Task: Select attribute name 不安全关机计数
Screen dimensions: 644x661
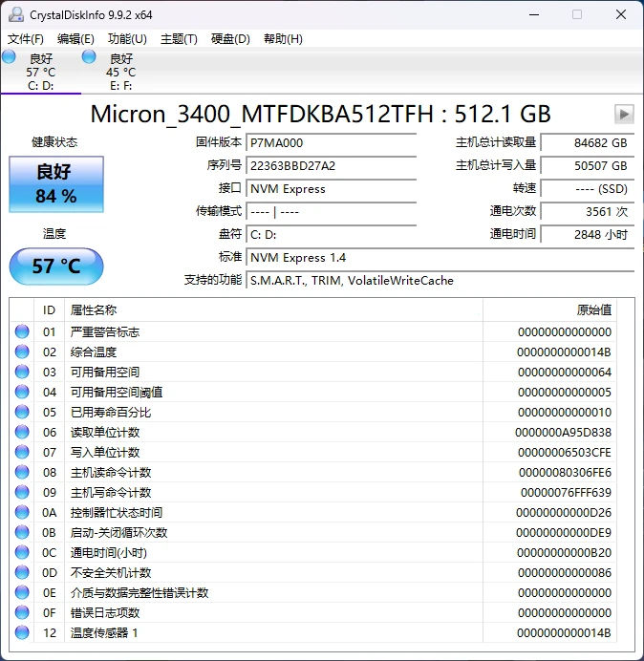Action: pyautogui.click(x=111, y=573)
